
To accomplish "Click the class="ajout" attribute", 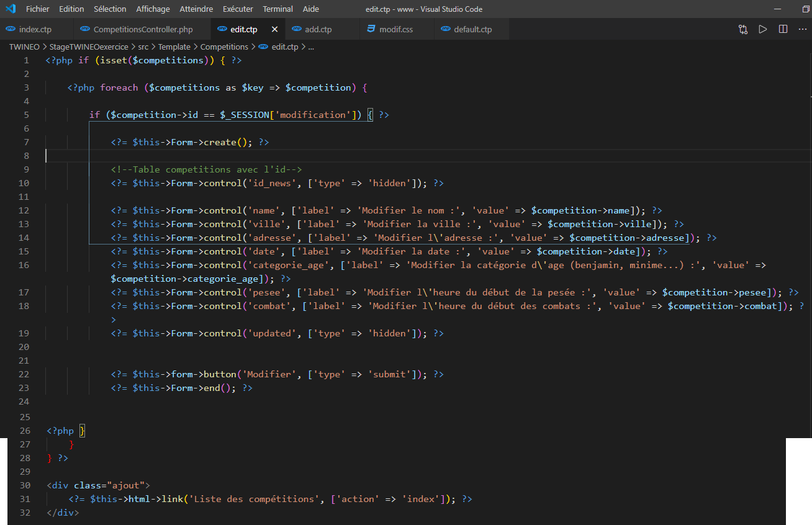I will coord(109,485).
